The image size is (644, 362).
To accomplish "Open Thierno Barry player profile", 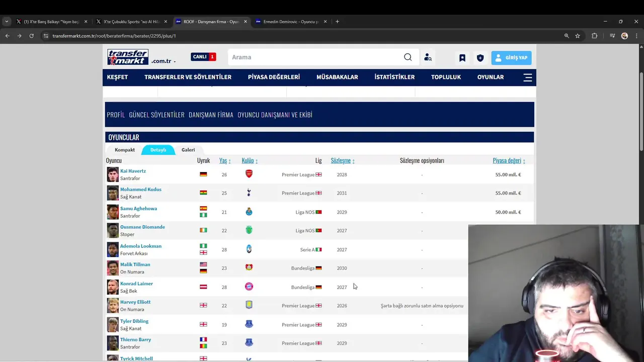I will (135, 340).
